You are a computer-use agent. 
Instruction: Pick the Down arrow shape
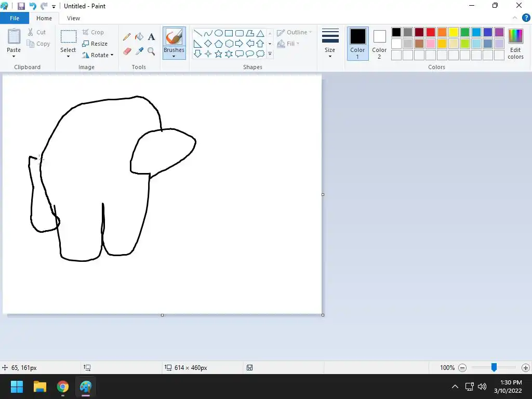pyautogui.click(x=198, y=54)
